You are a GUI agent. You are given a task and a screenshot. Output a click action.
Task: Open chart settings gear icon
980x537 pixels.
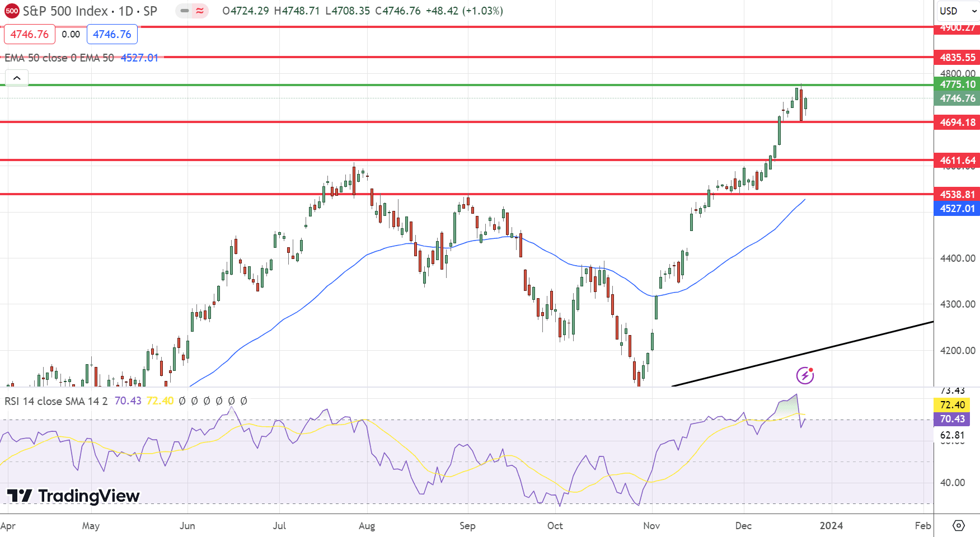[x=958, y=525]
